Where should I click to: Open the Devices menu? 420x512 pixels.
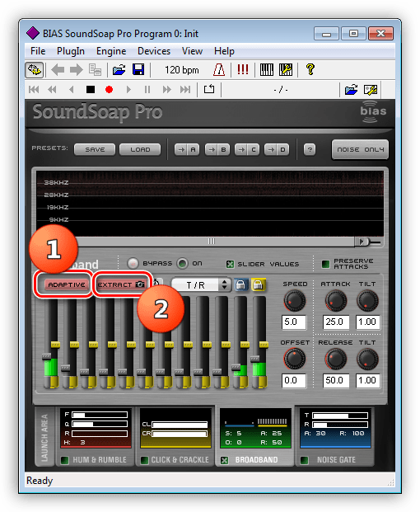click(154, 51)
